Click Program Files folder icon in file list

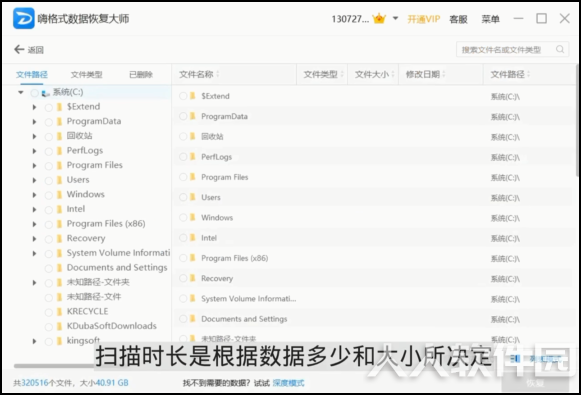(x=193, y=177)
